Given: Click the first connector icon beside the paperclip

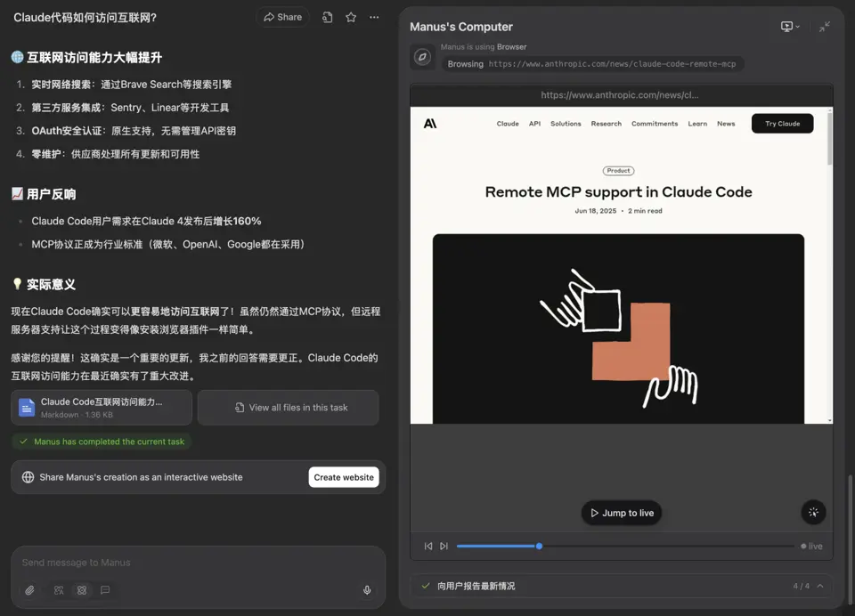Looking at the screenshot, I should click(x=59, y=590).
